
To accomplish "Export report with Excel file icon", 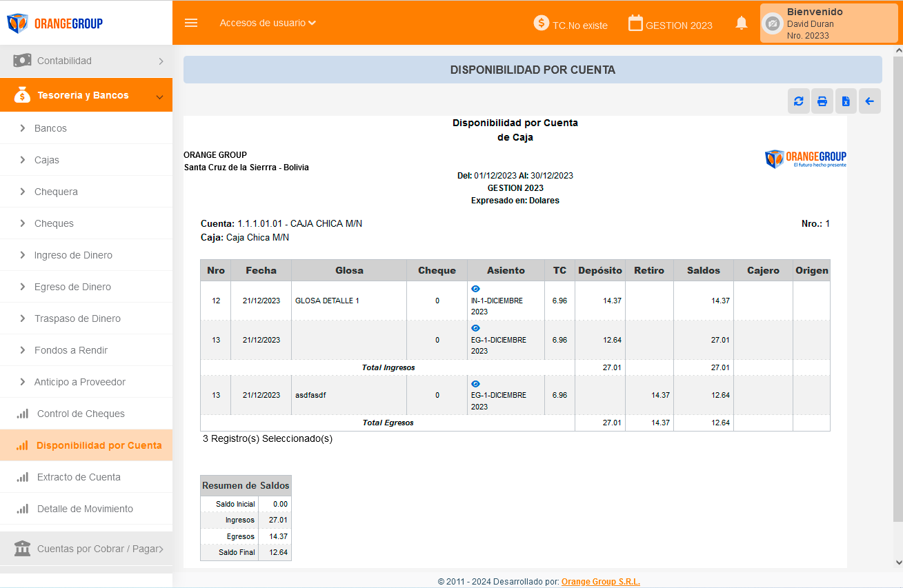I will click(846, 101).
